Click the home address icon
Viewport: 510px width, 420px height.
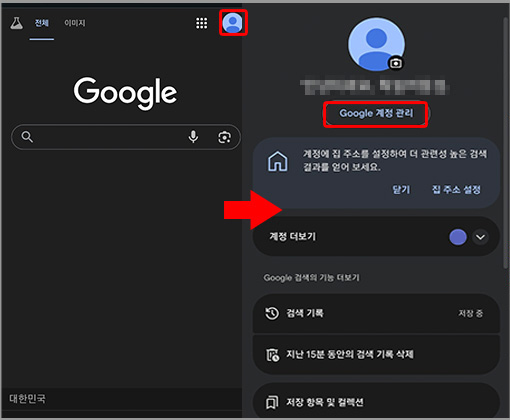click(x=278, y=161)
